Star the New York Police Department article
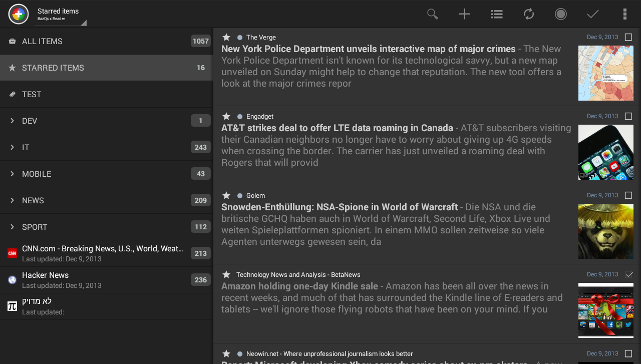Image resolution: width=641 pixels, height=364 pixels. tap(226, 37)
